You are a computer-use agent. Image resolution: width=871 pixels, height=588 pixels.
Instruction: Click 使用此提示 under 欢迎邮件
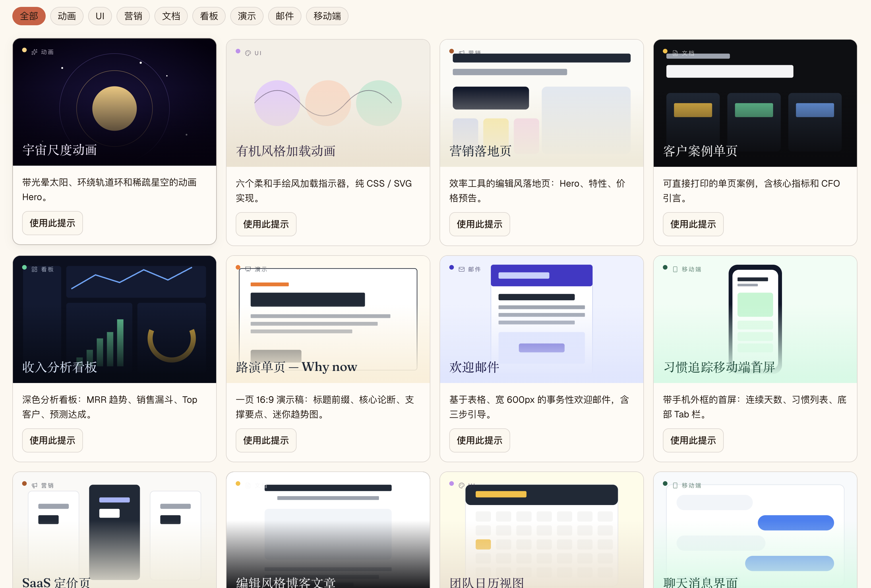tap(479, 440)
